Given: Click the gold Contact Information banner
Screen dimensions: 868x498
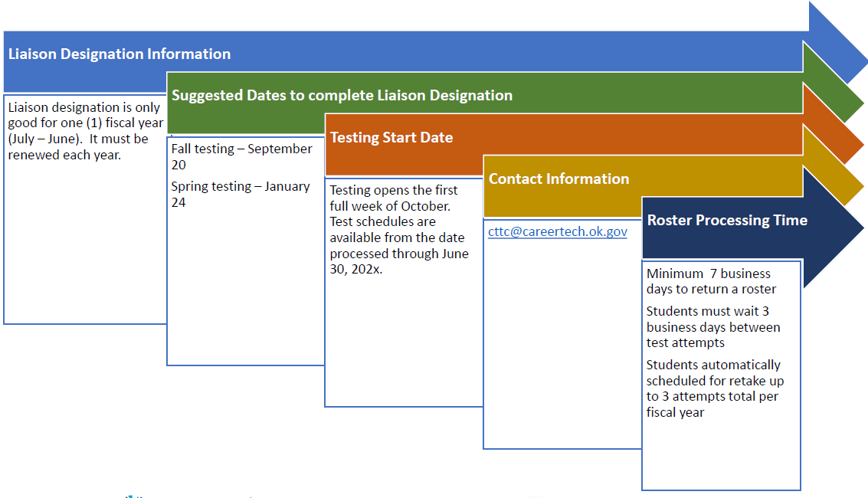Looking at the screenshot, I should pos(559,179).
